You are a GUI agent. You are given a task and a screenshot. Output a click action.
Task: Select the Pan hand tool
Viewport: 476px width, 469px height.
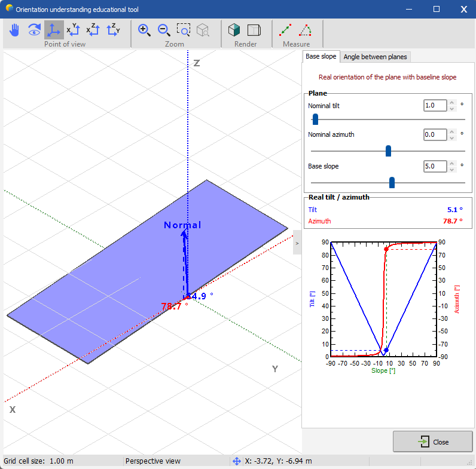[14, 30]
